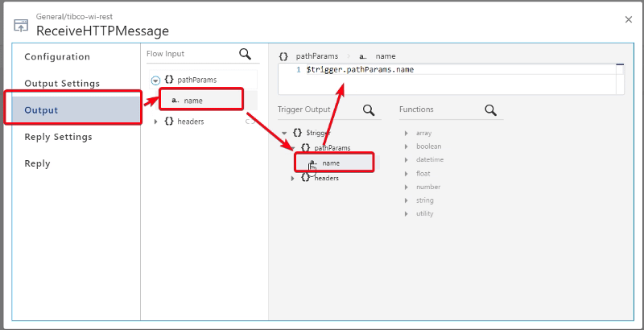The image size is (644, 330).
Task: Switch to Output Settings tab
Action: click(62, 84)
